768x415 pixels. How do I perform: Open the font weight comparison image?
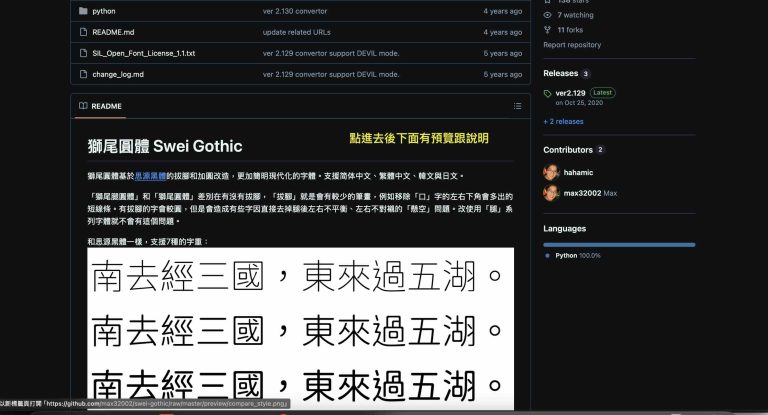pyautogui.click(x=300, y=328)
